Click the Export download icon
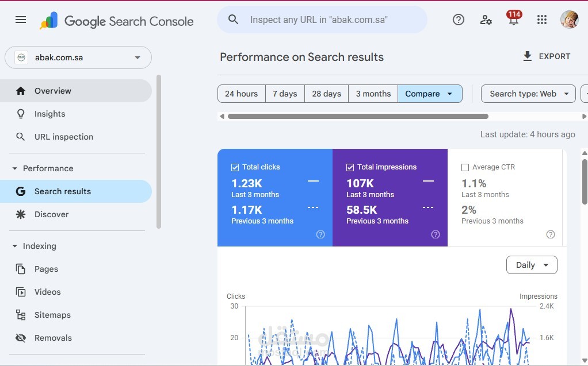 527,56
